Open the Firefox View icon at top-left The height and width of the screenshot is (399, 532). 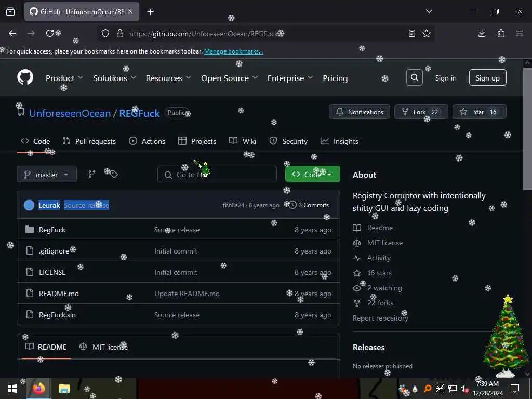click(x=10, y=11)
